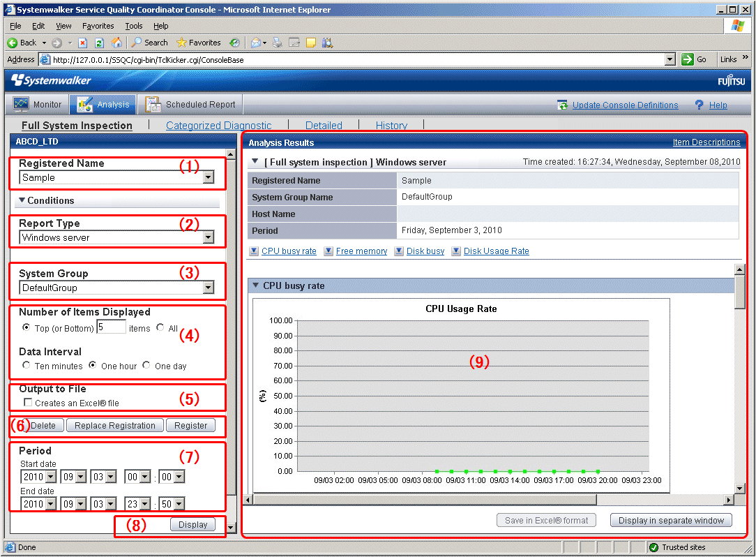This screenshot has width=756, height=557.
Task: Open the End date hour dropdown
Action: pos(144,504)
